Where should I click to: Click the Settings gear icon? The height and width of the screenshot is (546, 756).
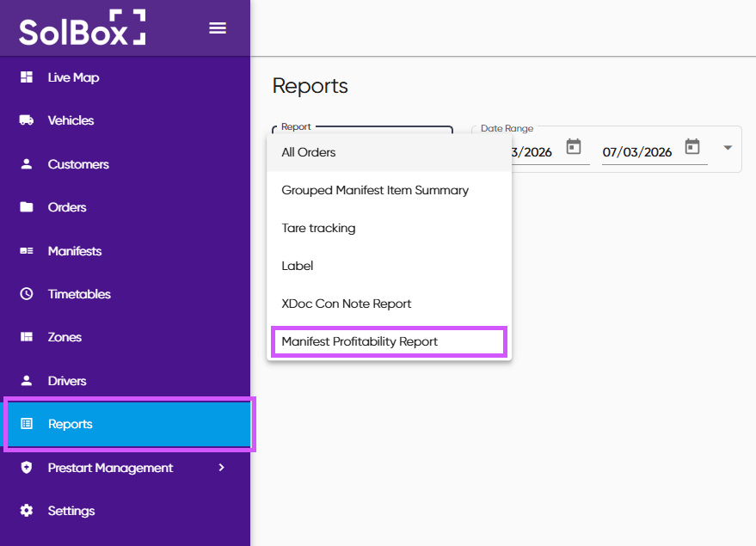(27, 511)
